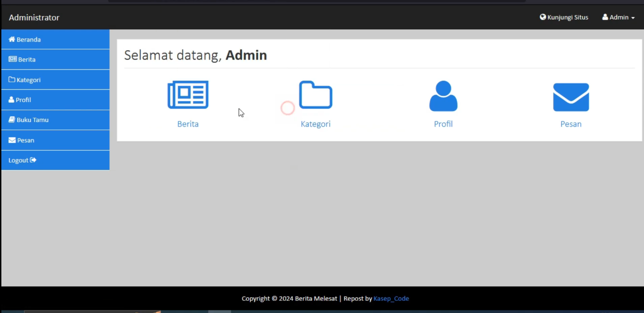Select Pesan text in the sidebar menu
This screenshot has width=644, height=313.
26,140
